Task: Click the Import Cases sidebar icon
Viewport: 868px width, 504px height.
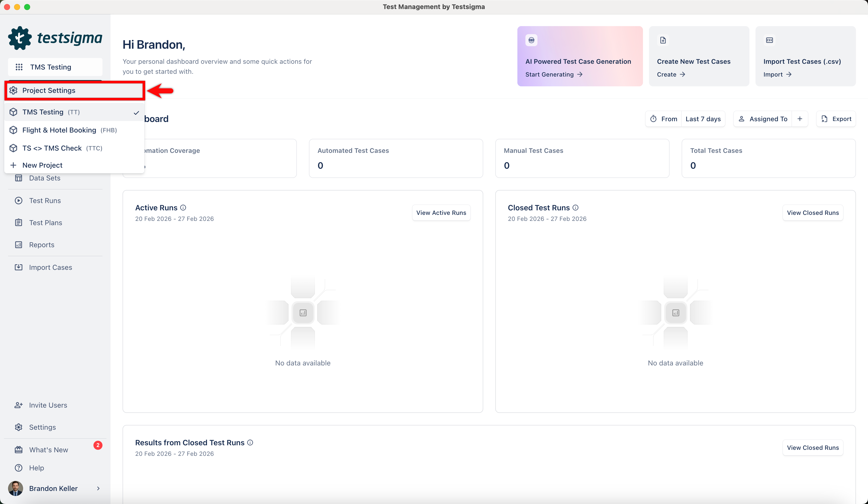Action: click(19, 267)
